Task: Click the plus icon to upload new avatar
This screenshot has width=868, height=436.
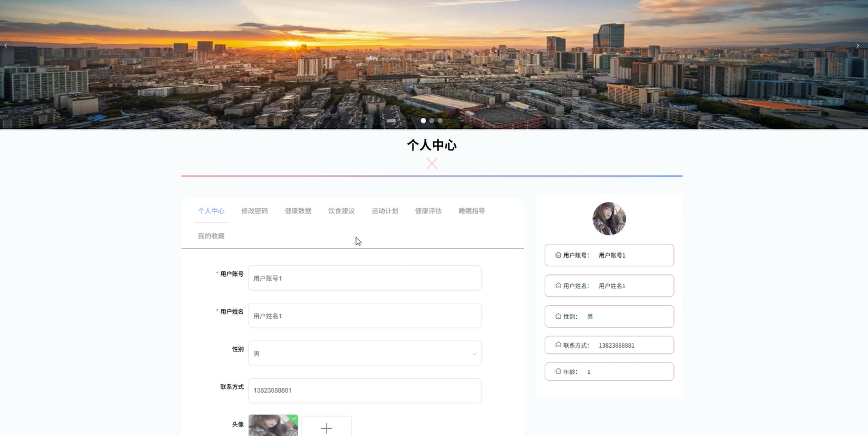Action: click(x=326, y=427)
